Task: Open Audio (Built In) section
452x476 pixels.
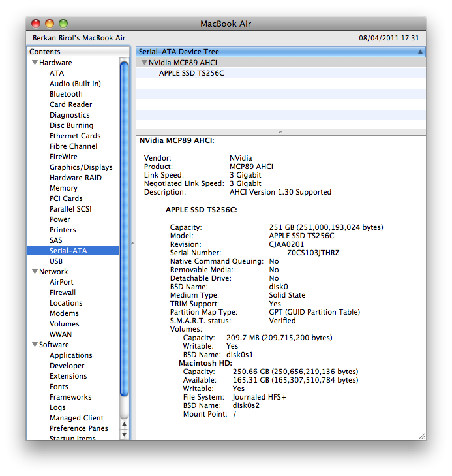Action: [75, 84]
